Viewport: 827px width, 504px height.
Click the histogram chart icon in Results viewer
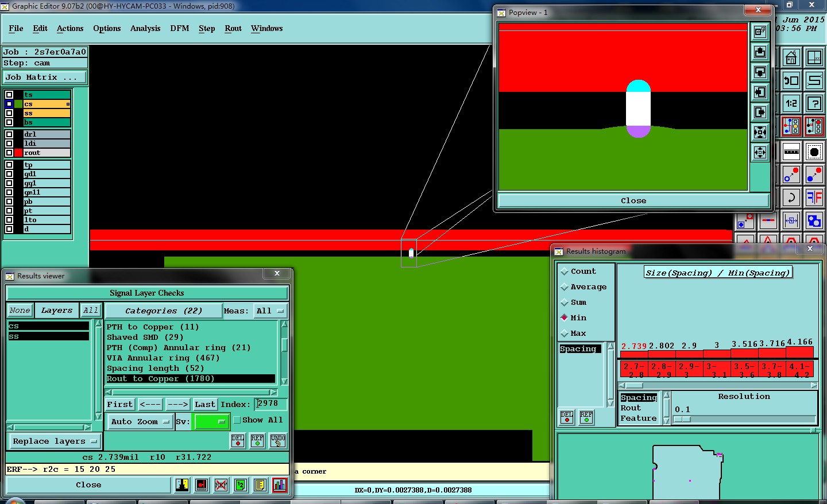pyautogui.click(x=280, y=485)
